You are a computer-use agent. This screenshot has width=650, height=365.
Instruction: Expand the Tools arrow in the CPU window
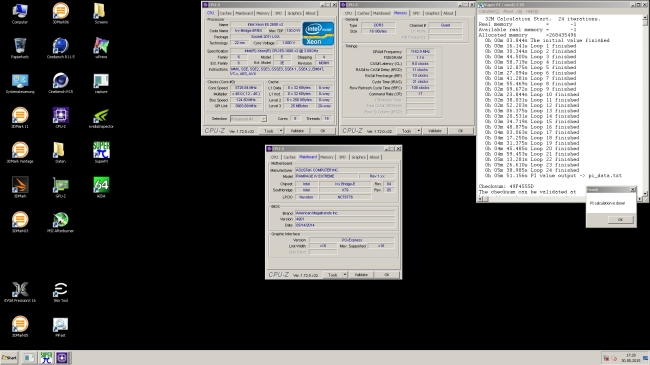tap(281, 131)
